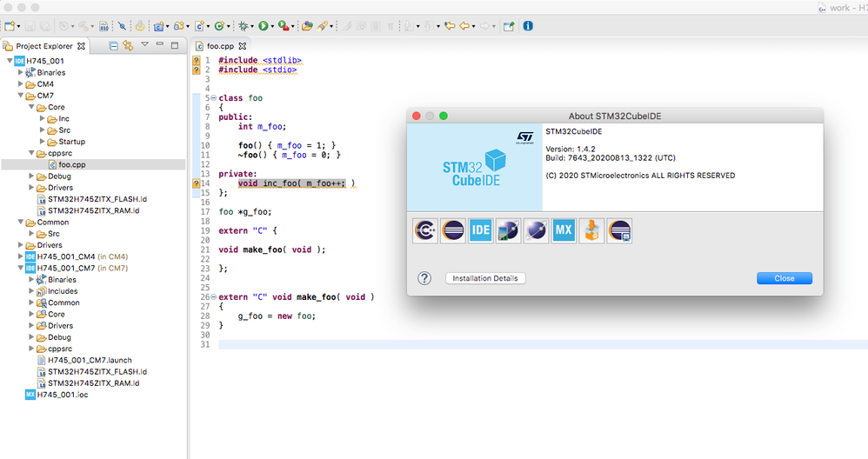
Task: Fold the class foo block at line 5
Action: (x=214, y=98)
